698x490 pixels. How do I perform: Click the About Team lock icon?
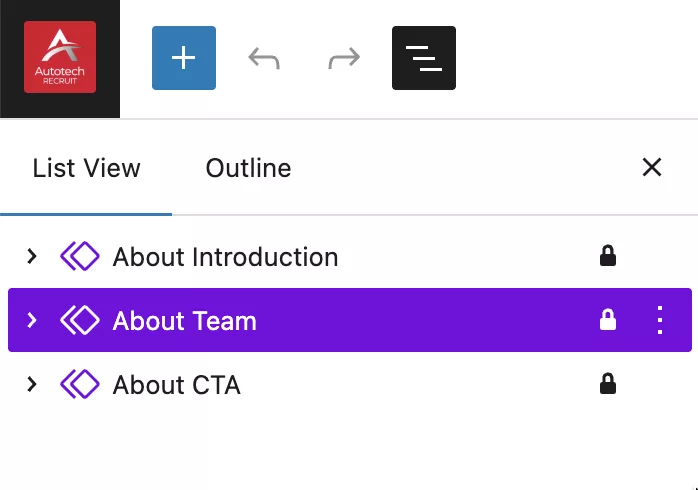(607, 320)
